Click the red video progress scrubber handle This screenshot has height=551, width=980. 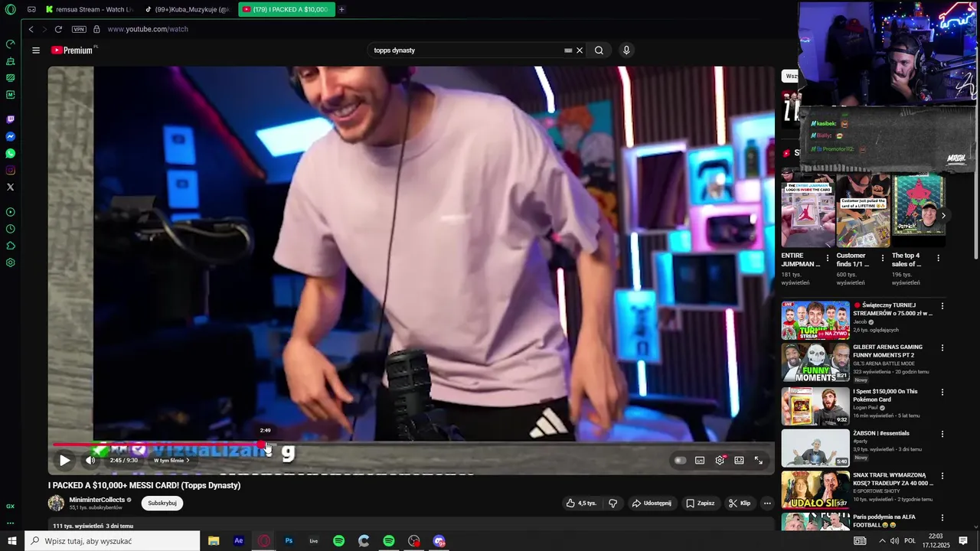[262, 445]
